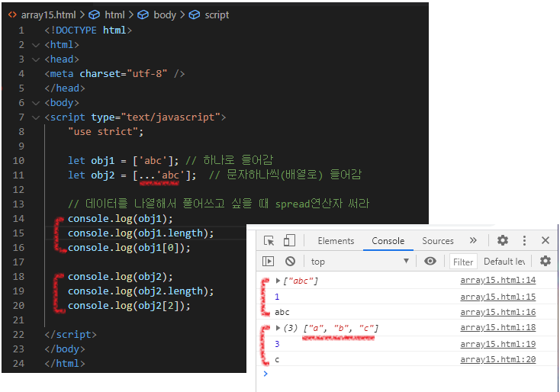Show the console sidebar icon
Screen dimensions: 560x392
coord(269,262)
